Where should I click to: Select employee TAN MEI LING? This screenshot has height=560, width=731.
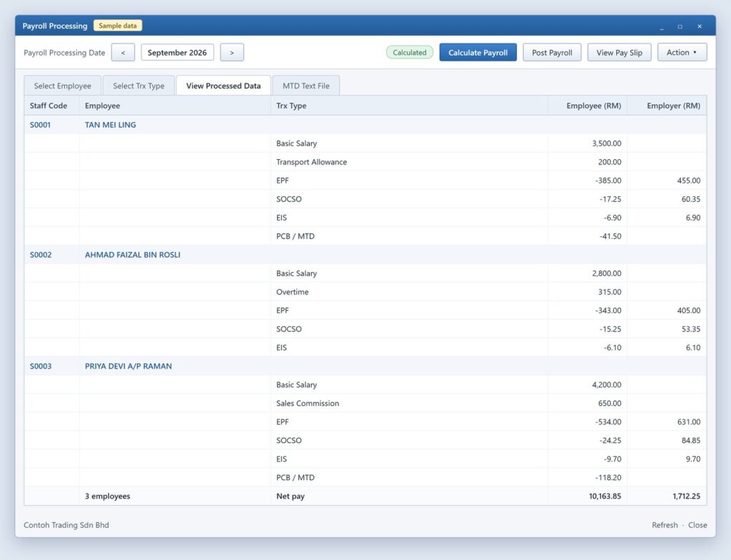point(111,125)
